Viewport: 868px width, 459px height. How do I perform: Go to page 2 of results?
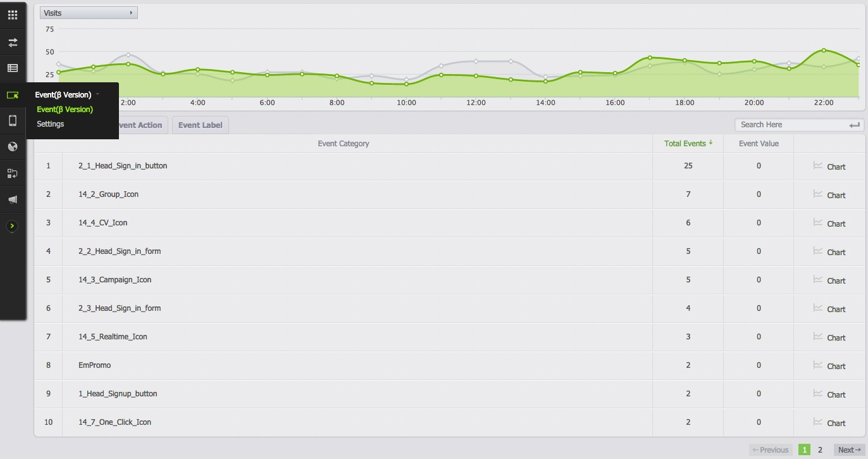point(820,450)
